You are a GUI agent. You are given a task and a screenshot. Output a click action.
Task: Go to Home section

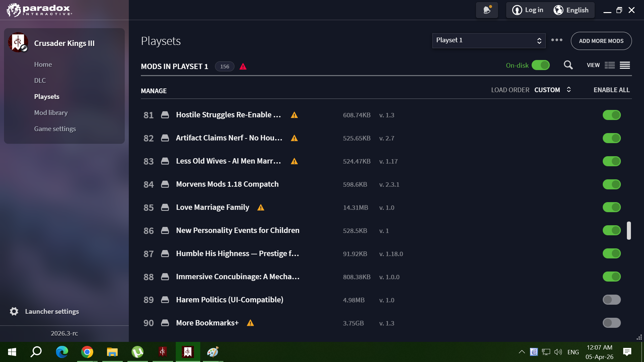point(43,64)
